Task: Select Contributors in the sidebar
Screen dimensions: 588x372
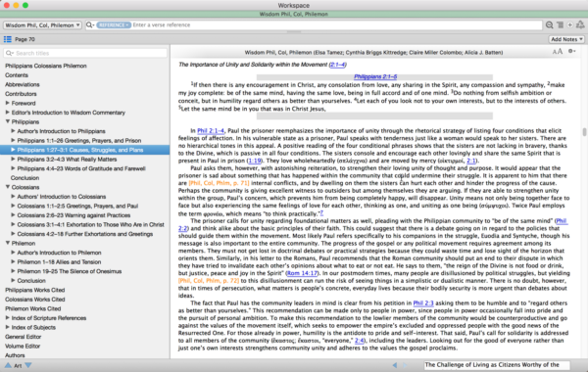Action: 21,94
